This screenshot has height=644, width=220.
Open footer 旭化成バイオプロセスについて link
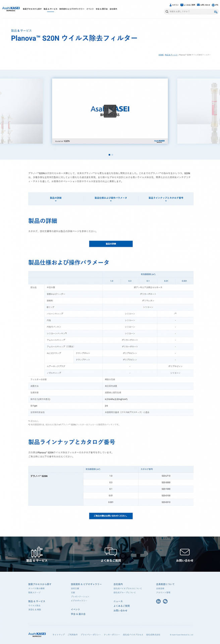pos(127,589)
